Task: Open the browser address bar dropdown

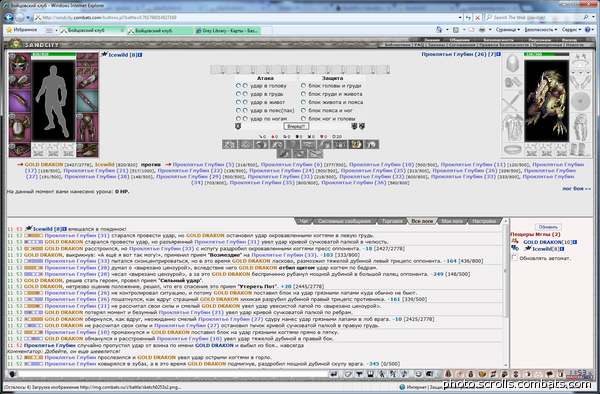Action: (x=460, y=17)
